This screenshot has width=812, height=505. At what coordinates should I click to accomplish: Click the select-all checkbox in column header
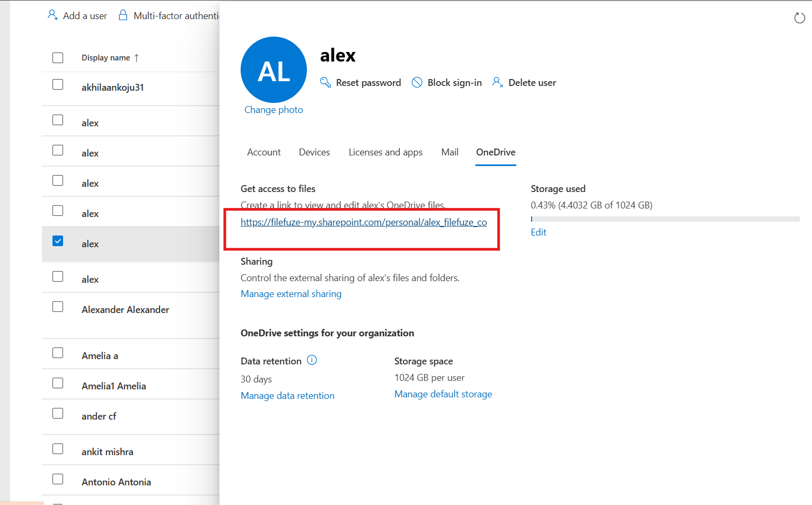58,57
